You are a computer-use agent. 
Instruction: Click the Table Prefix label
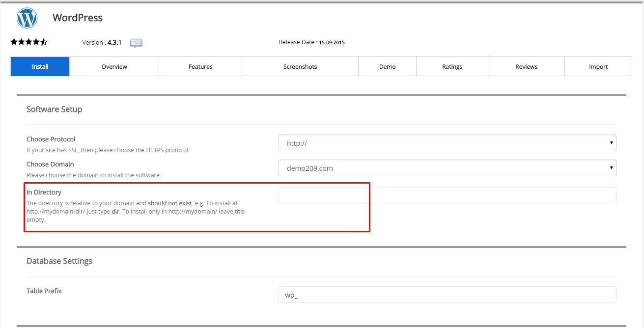click(44, 291)
